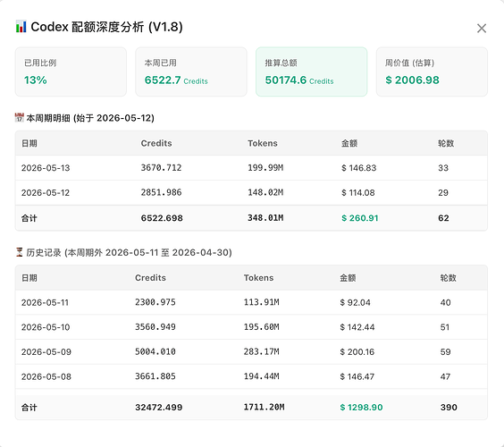Click the Tokens header in current cycle table

pos(263,143)
